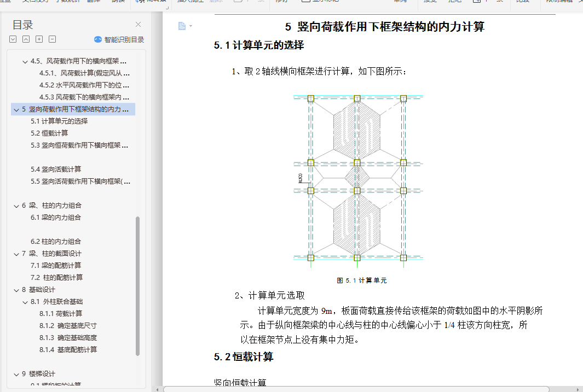Click the outline panel vertical scrollbar
Viewport: 583px width, 392px height.
[137, 286]
